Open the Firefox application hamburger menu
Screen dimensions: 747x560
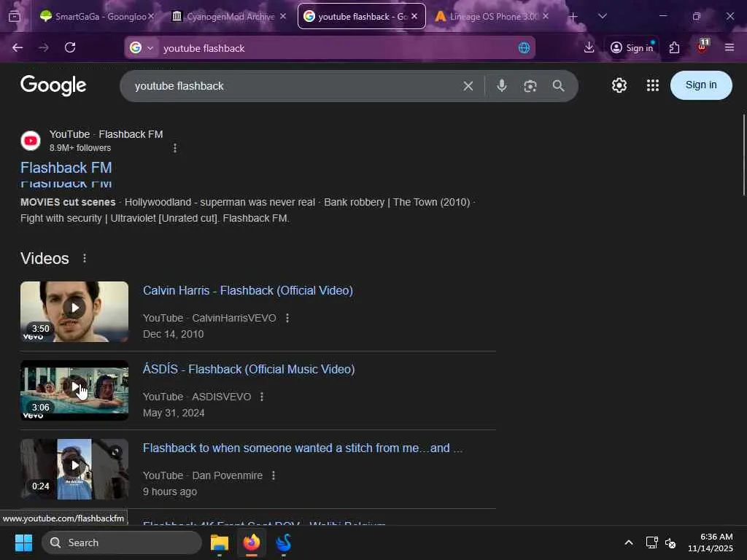pyautogui.click(x=729, y=47)
